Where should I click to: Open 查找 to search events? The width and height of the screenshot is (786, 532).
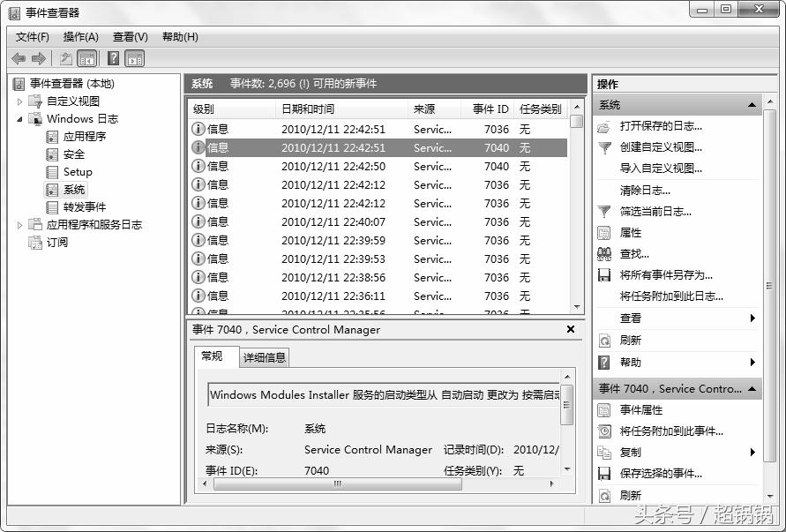click(637, 253)
